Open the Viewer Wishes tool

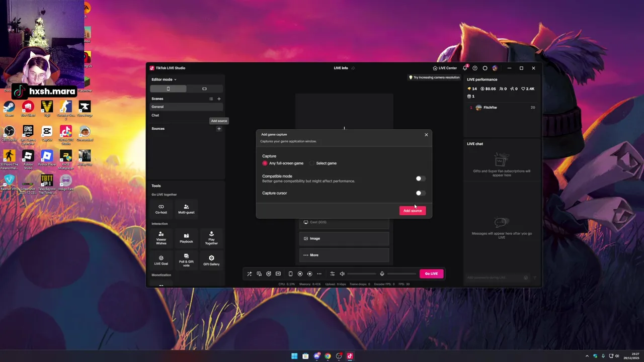[x=161, y=238]
